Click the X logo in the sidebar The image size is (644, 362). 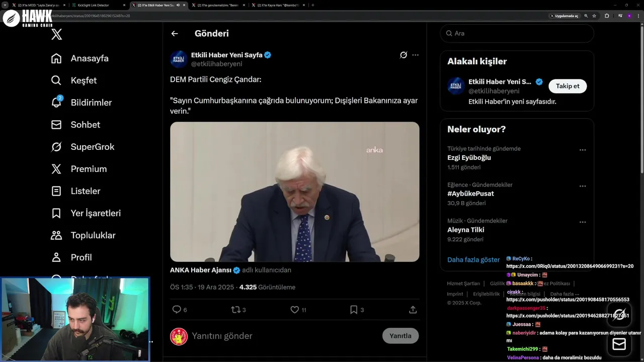pyautogui.click(x=57, y=34)
